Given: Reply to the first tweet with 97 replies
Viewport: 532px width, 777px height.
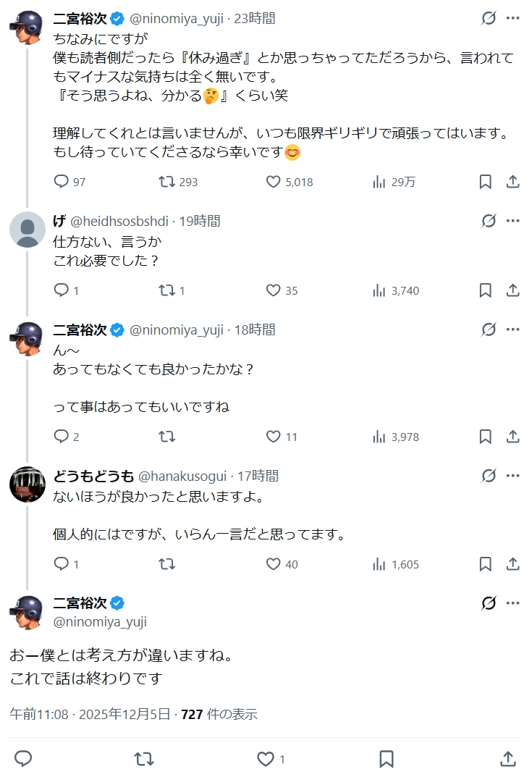Looking at the screenshot, I should pos(62,182).
